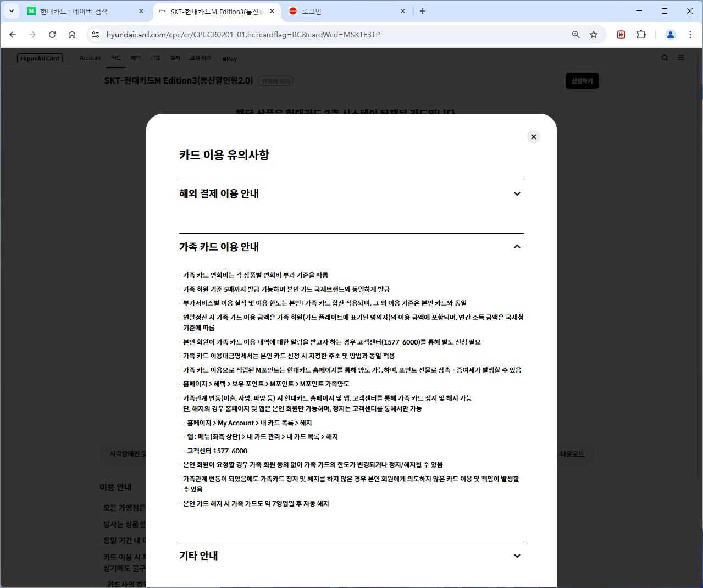Click the Hyundai Card logo
The image size is (703, 588).
(x=40, y=58)
